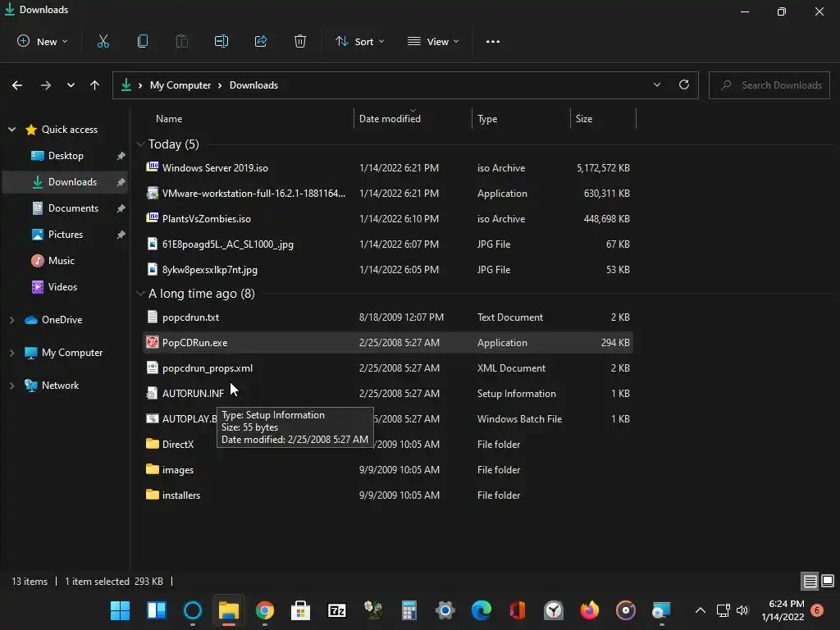Go forward with the right arrow
The height and width of the screenshot is (630, 840).
[46, 85]
